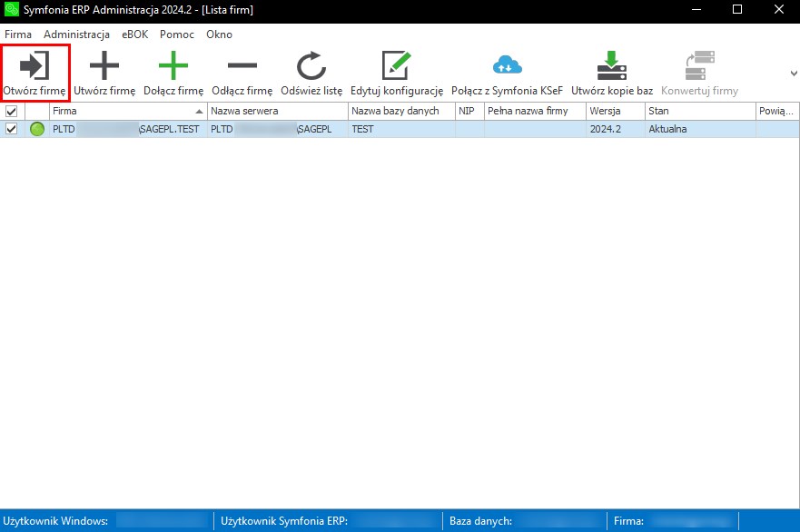
Task: Open the eBOK menu
Action: tap(134, 34)
